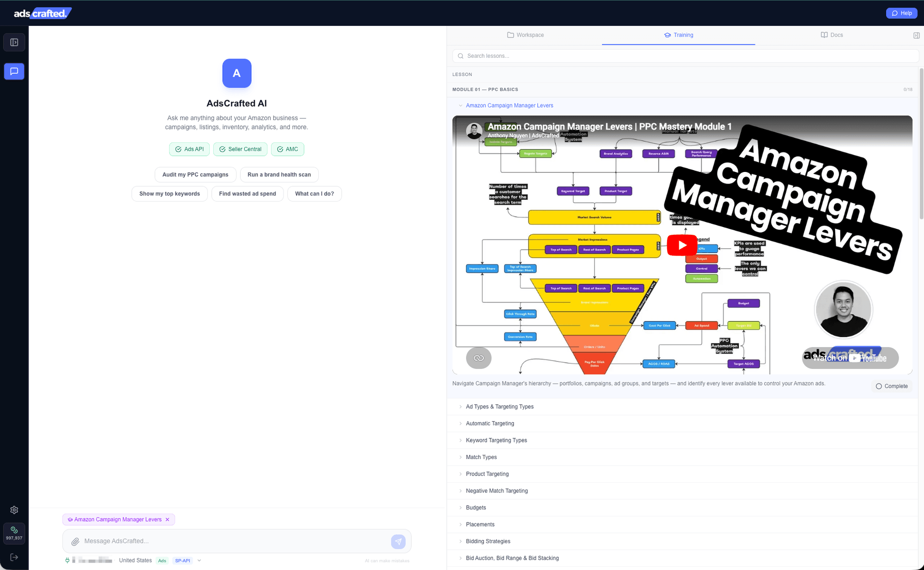Image resolution: width=924 pixels, height=570 pixels.
Task: Click the Ads tag in footer
Action: (162, 561)
